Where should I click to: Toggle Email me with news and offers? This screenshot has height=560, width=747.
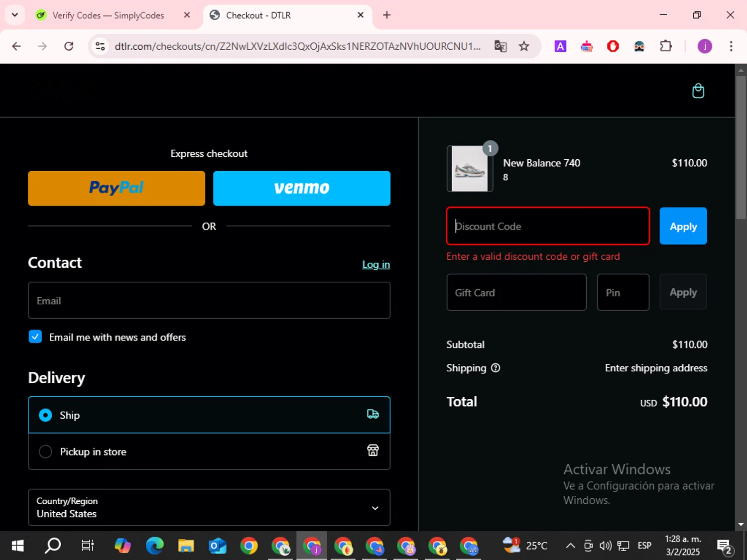[35, 336]
